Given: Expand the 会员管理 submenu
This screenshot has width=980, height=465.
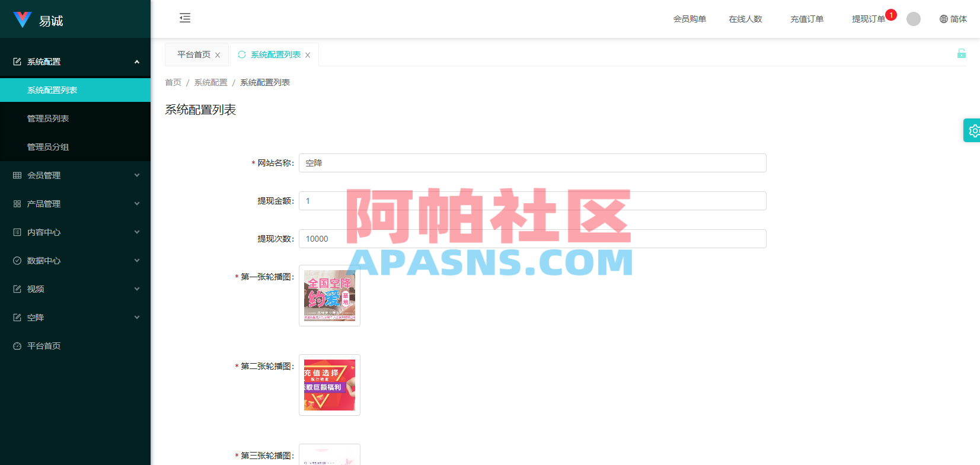Looking at the screenshot, I should (137, 175).
